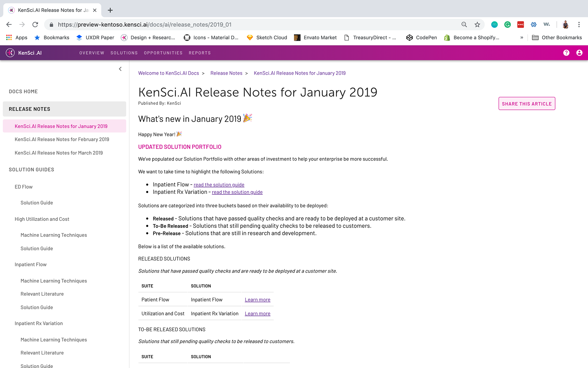Image resolution: width=588 pixels, height=368 pixels.
Task: Open ED Flow in sidebar
Action: 24,187
